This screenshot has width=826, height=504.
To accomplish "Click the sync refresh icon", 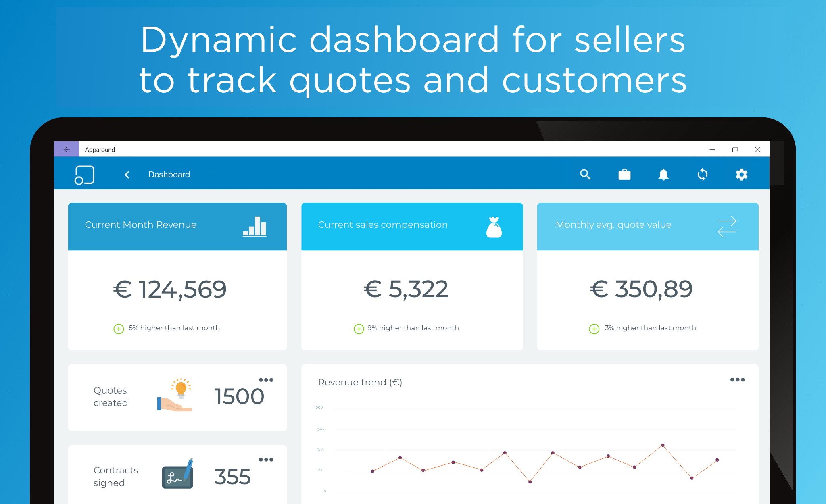I will 702,174.
